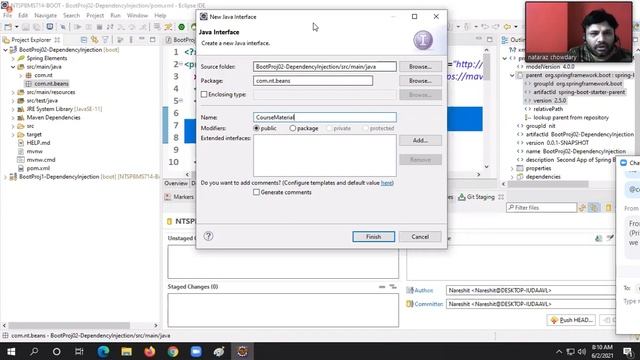Select the package modifier radio button

[293, 128]
